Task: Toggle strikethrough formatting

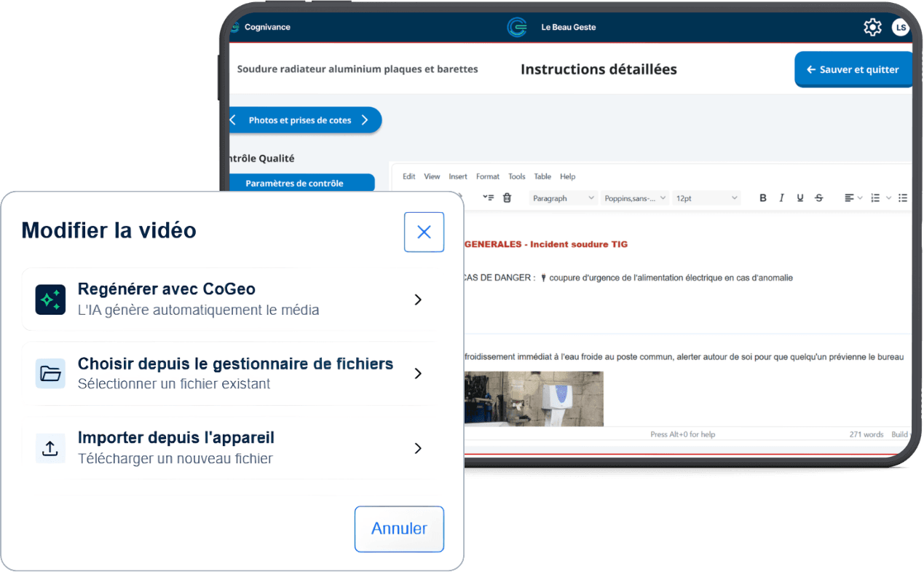Action: pyautogui.click(x=819, y=198)
